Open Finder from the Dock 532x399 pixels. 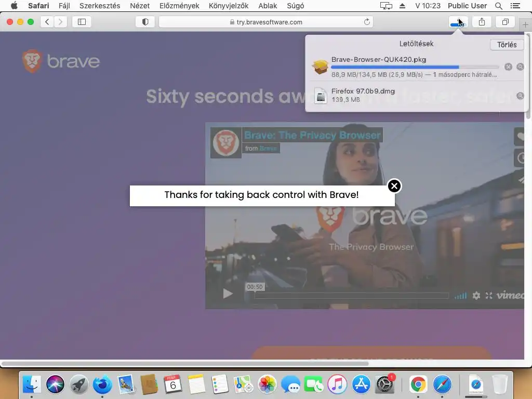pyautogui.click(x=32, y=384)
